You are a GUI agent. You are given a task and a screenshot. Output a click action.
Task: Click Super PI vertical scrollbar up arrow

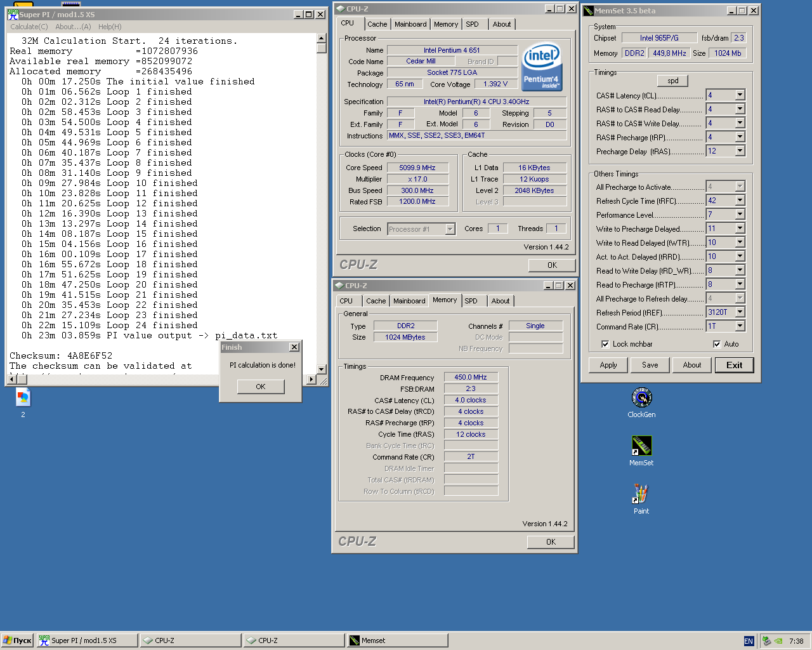point(322,38)
